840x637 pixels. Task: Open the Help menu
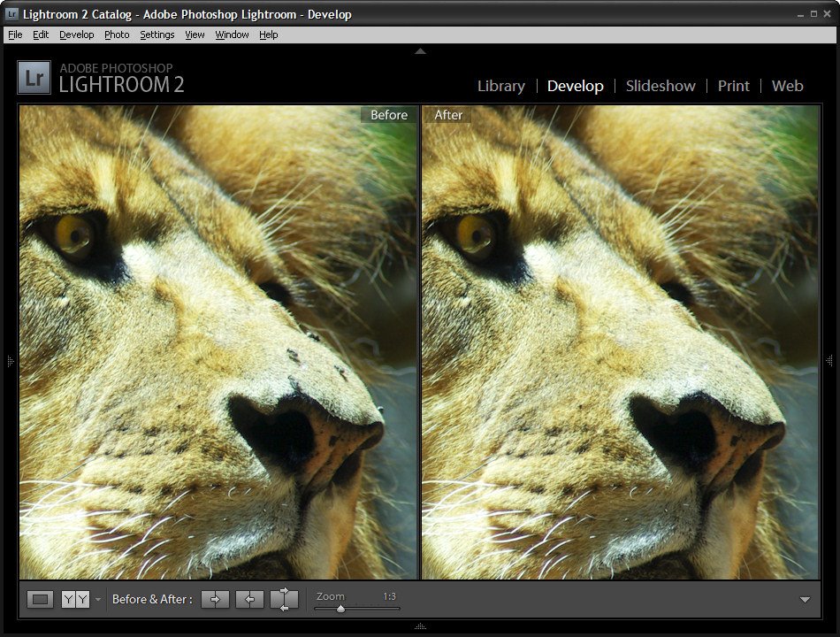pos(269,35)
